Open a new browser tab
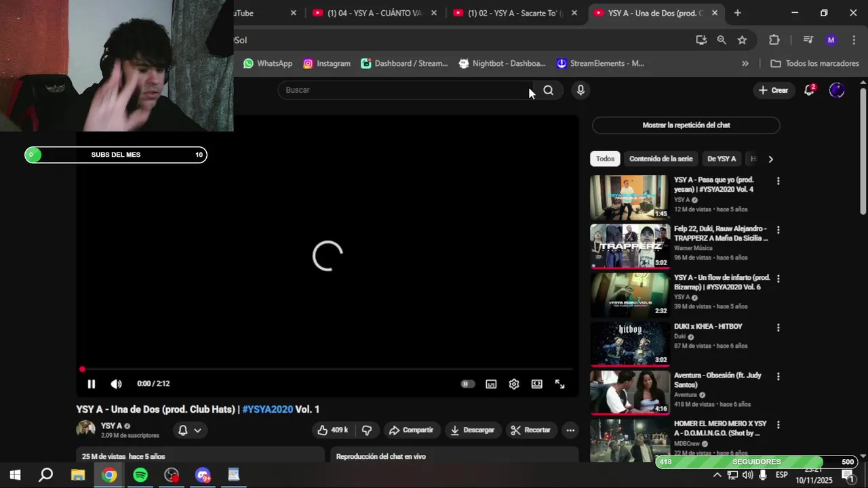This screenshot has height=488, width=868. (x=737, y=13)
